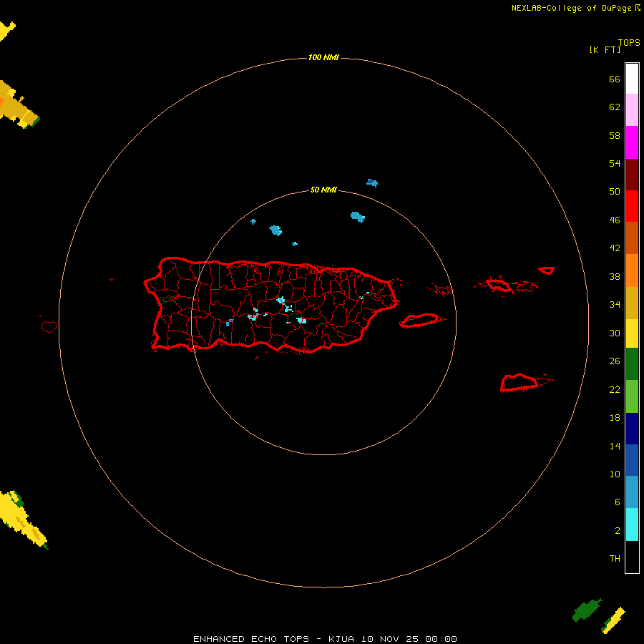Image resolution: width=644 pixels, height=644 pixels.
Task: Select the black TH legend swatch
Action: coord(632,557)
